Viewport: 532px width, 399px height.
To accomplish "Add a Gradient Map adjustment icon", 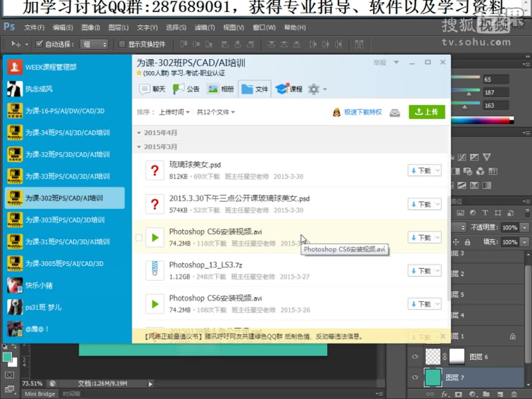I will click(487, 185).
